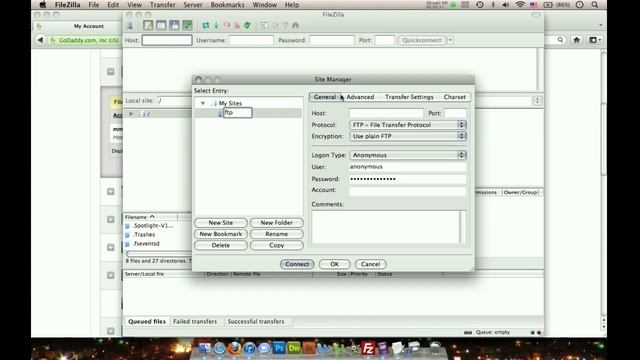Open iTunes from the Dock
The image size is (640, 360).
pos(249,348)
